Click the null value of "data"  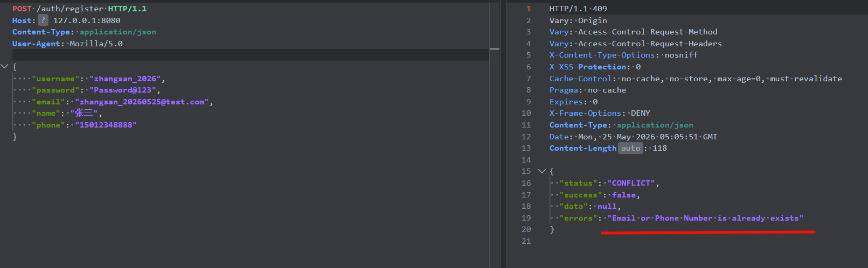607,206
